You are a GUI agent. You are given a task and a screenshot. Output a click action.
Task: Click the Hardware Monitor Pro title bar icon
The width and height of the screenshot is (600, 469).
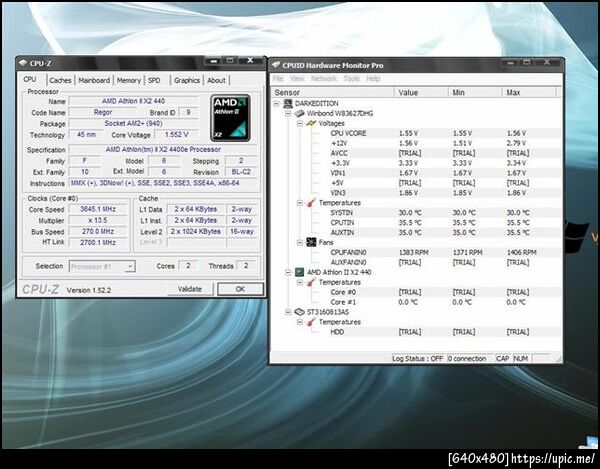pos(276,65)
